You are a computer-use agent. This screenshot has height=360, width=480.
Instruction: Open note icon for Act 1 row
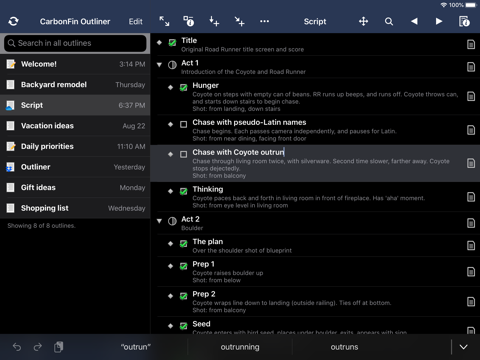471,67
